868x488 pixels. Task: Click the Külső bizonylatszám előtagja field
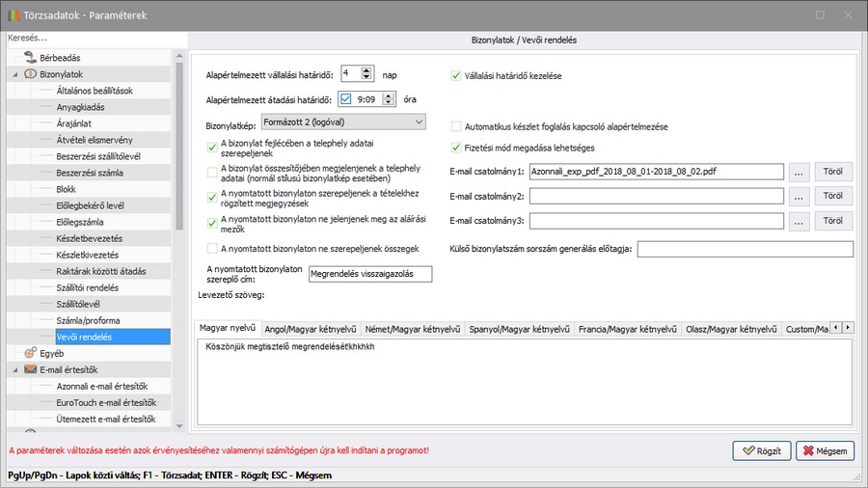click(745, 249)
